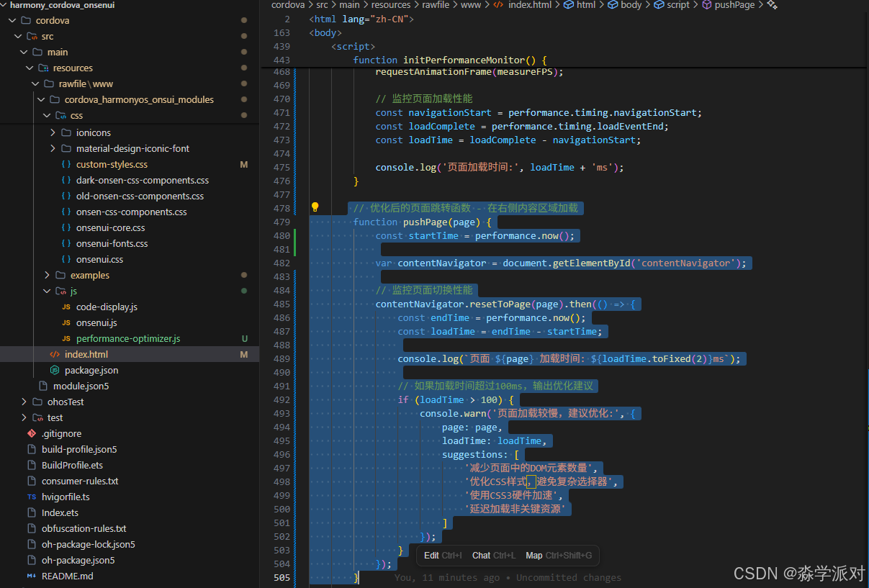Click the cube icon before script breadcrumb
Image resolution: width=869 pixels, height=588 pixels.
tap(659, 5)
